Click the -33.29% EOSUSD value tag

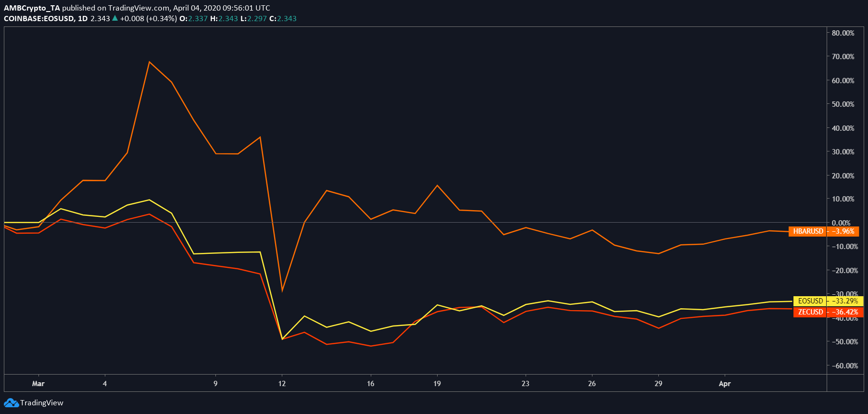[845, 301]
